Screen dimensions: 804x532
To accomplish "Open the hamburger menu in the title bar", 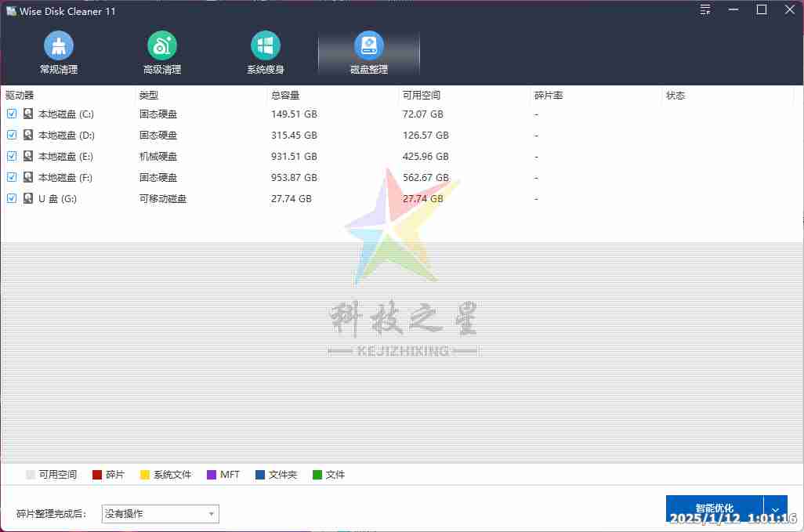I will [704, 10].
